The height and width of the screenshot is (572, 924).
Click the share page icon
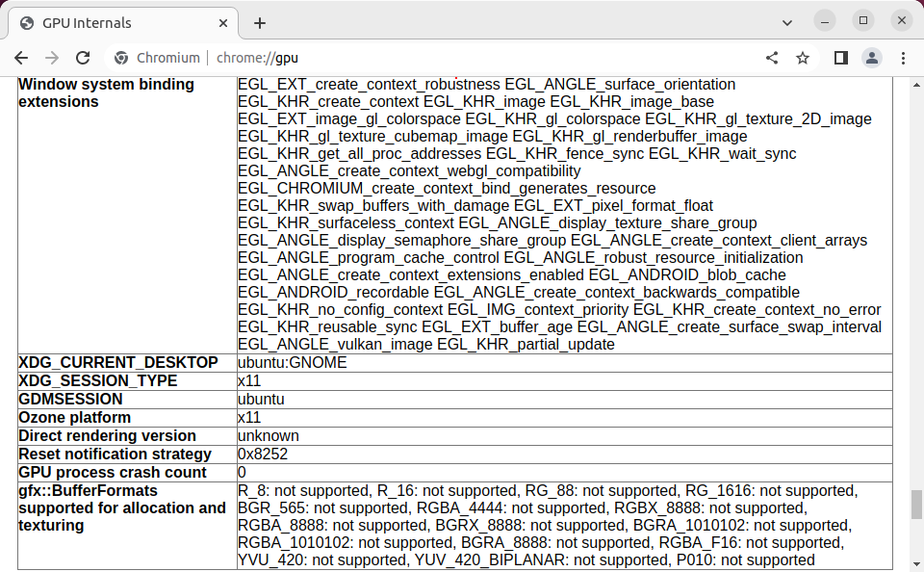click(772, 58)
